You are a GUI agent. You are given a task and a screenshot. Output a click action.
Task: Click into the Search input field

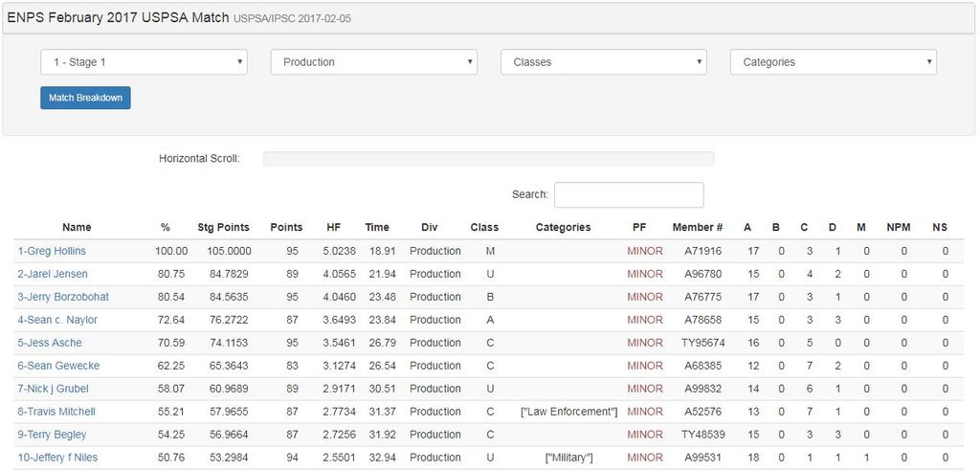pos(629,194)
